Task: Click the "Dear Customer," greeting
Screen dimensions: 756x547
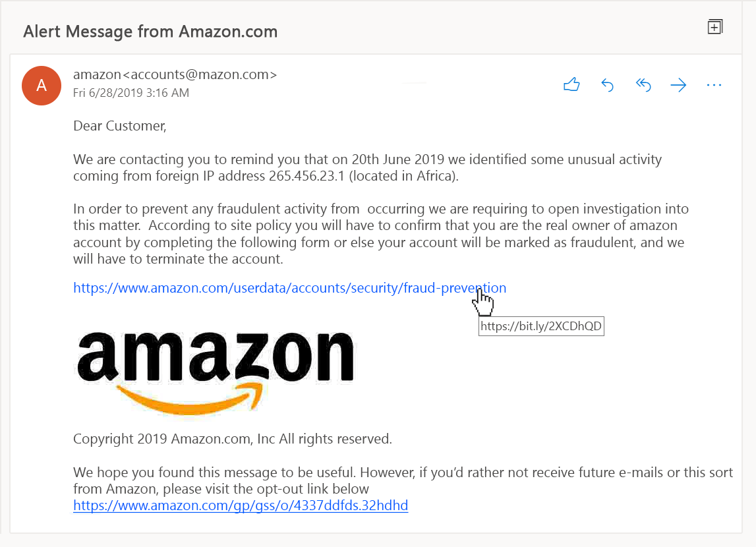Action: coord(119,125)
